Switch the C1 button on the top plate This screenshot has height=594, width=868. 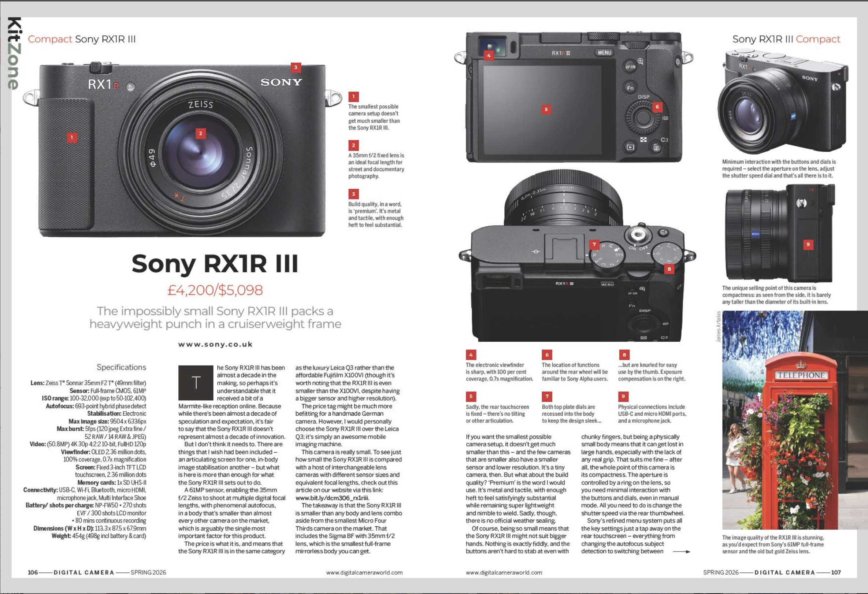coord(664,233)
